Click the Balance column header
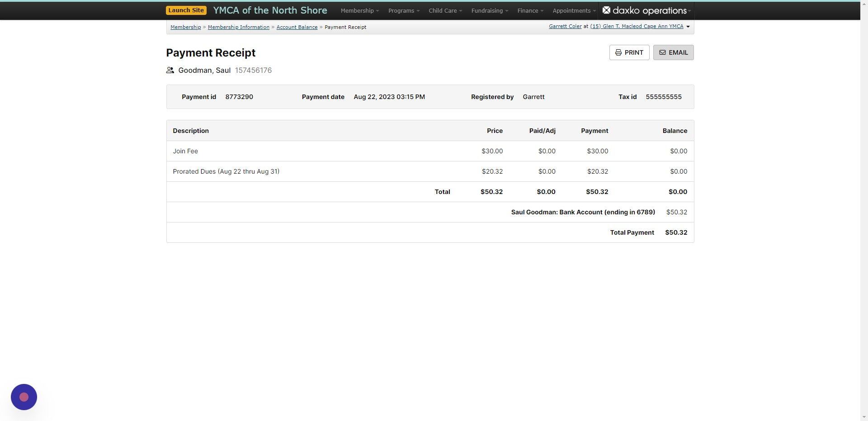The width and height of the screenshot is (868, 421). coord(675,131)
